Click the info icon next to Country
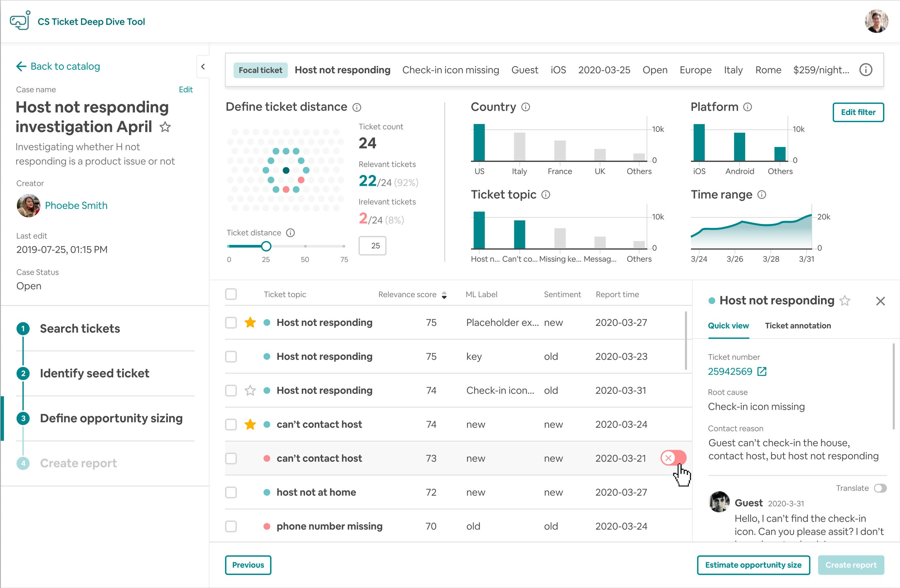Screen dimensions: 900x588 [x=525, y=107]
